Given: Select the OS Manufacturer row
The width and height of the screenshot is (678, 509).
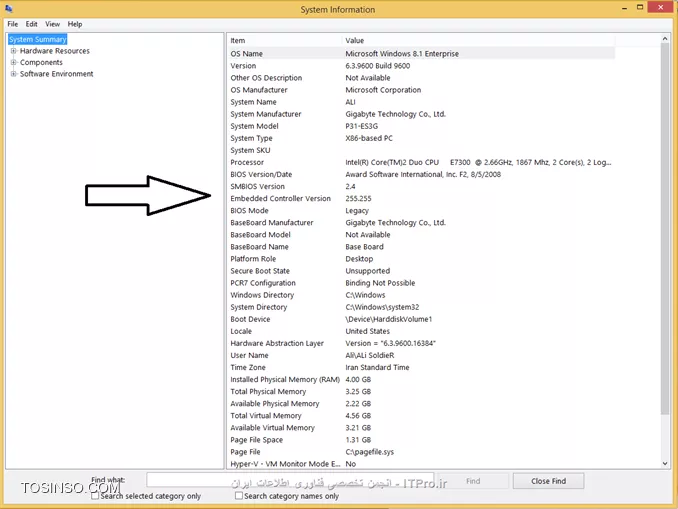Looking at the screenshot, I should (x=421, y=90).
